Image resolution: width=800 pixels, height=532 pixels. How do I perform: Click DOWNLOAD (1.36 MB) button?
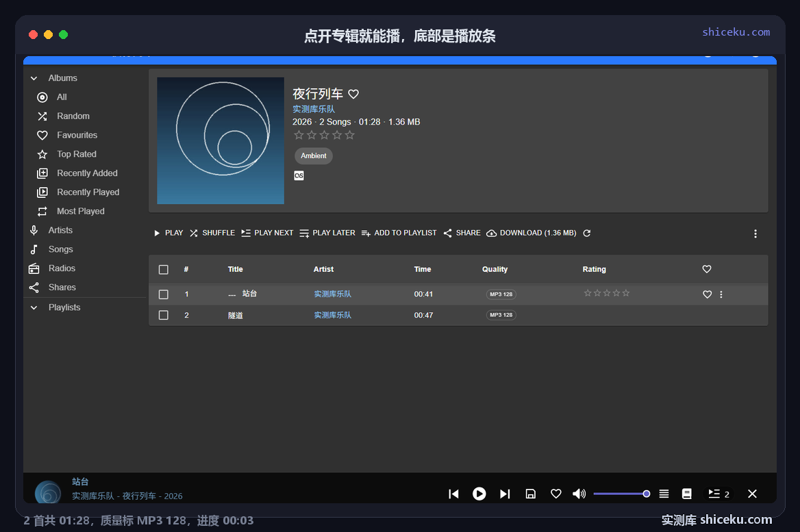pos(531,233)
